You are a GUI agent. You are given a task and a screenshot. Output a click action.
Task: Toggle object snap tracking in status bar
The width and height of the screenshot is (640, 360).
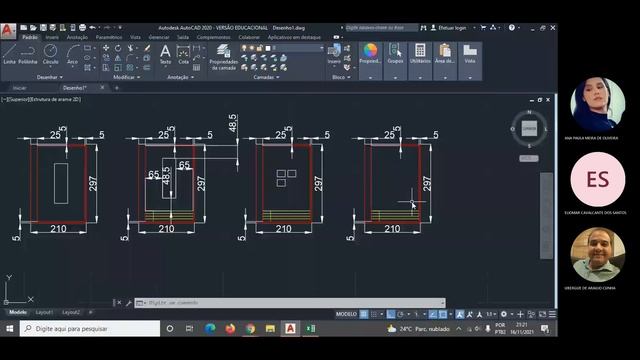pos(433,314)
